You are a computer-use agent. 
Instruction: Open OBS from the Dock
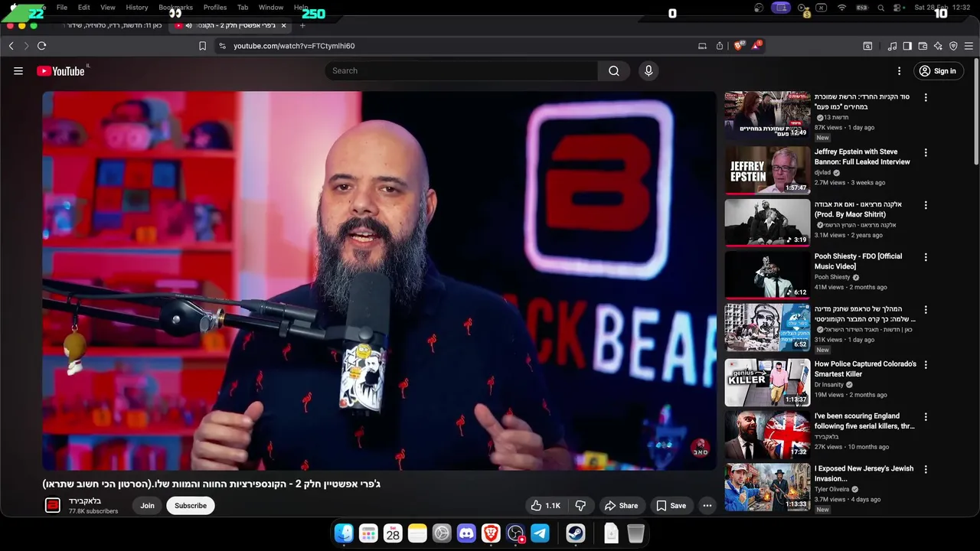(515, 533)
